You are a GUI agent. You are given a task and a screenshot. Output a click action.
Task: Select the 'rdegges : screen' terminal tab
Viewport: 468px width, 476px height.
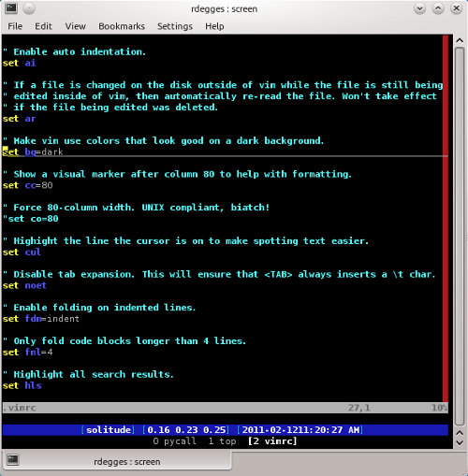coord(117,461)
